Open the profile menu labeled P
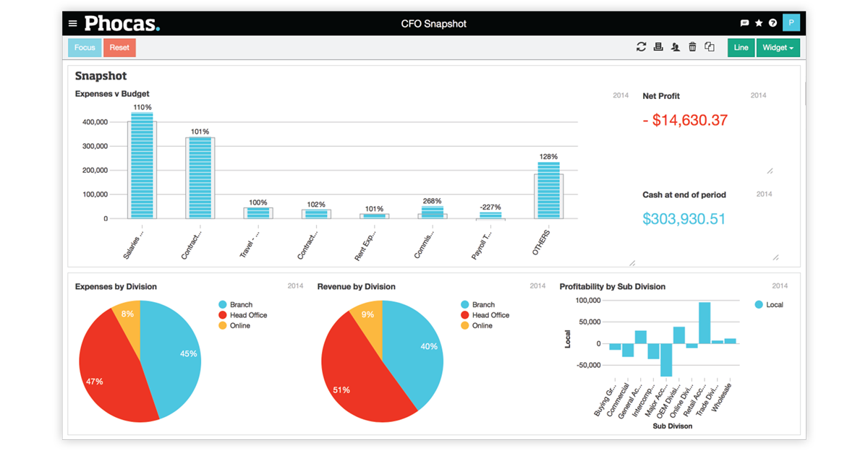868x451 pixels. (x=791, y=22)
